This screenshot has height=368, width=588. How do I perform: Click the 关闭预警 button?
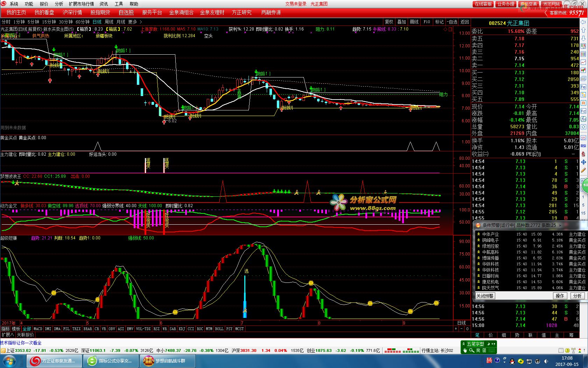485,296
